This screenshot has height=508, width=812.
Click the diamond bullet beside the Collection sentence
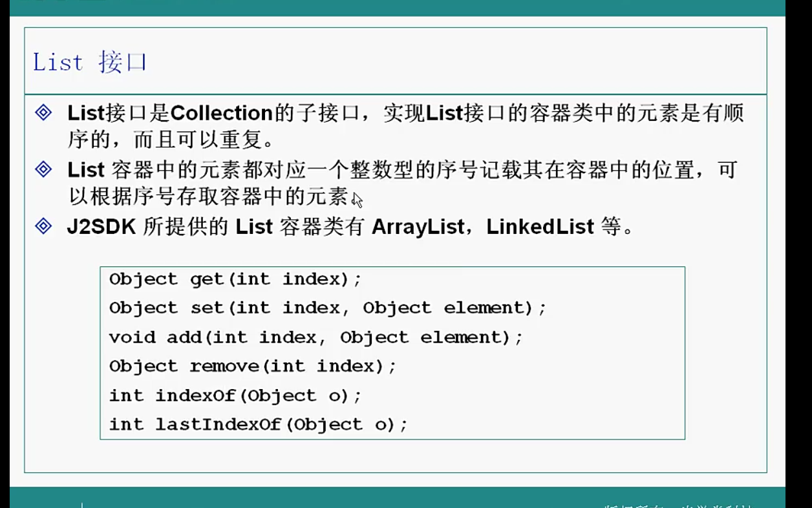43,113
